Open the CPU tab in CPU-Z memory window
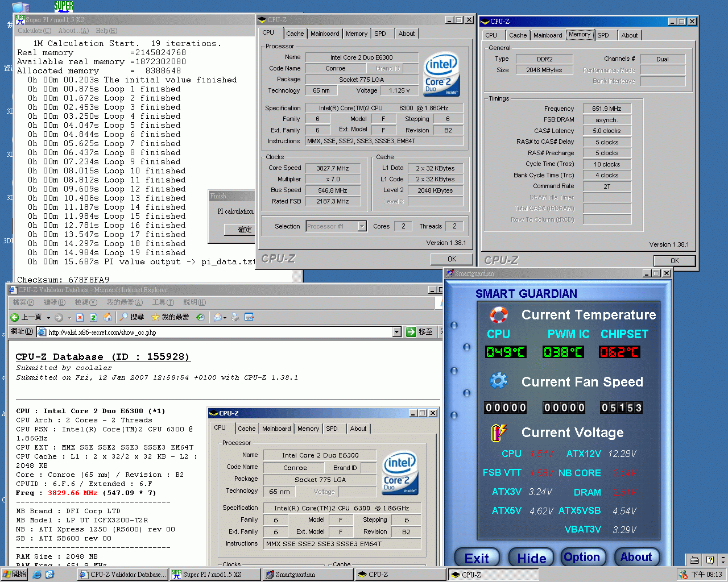Viewport: 728px width, 582px height. (491, 35)
